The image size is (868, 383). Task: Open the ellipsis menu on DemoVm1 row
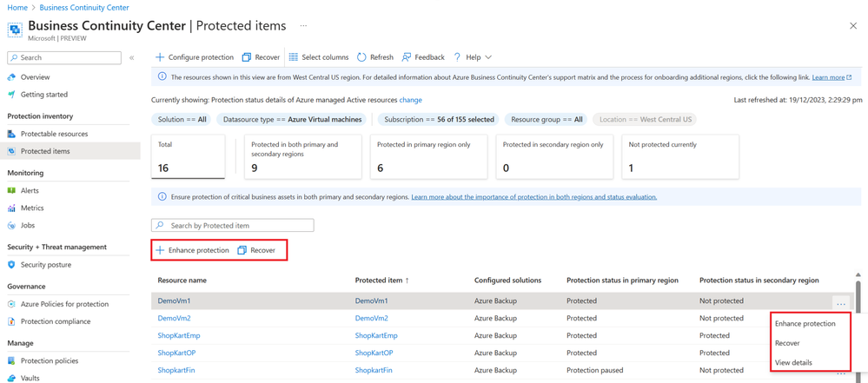point(840,302)
